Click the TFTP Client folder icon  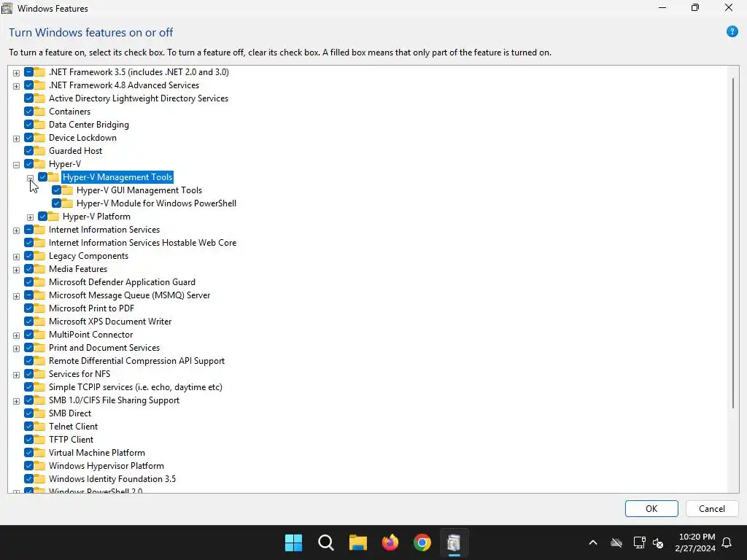point(40,440)
